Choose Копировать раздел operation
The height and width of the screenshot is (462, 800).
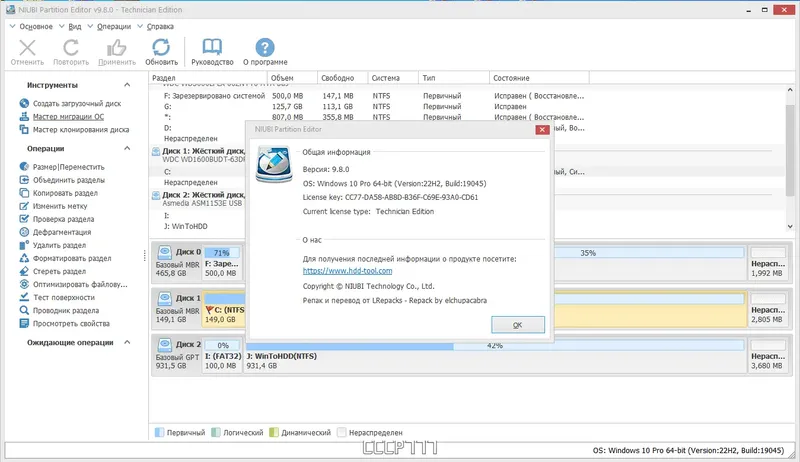[65, 193]
